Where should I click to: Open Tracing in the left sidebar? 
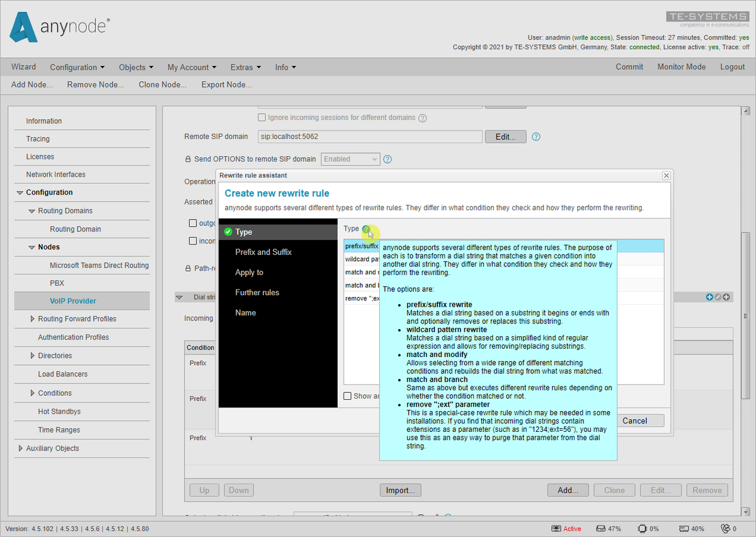(x=38, y=138)
